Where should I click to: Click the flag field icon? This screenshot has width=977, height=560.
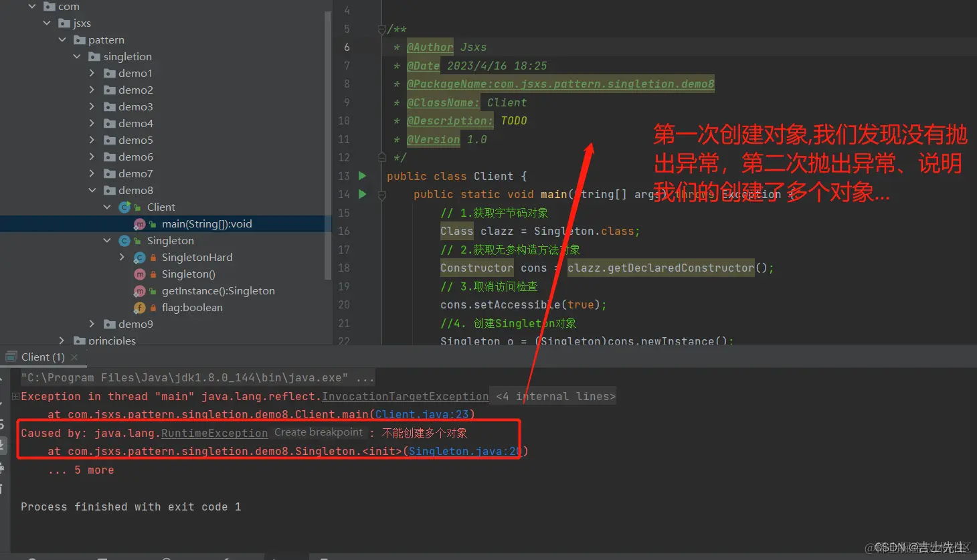click(x=139, y=307)
